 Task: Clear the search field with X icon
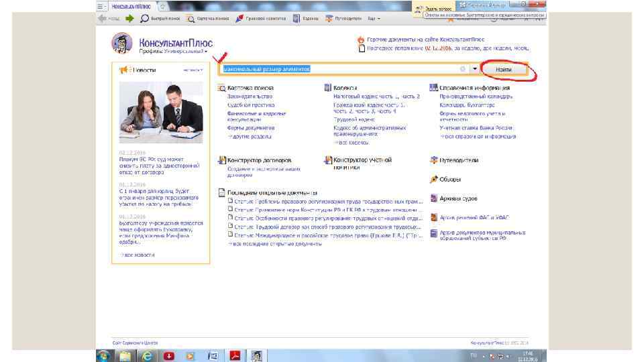coord(462,69)
